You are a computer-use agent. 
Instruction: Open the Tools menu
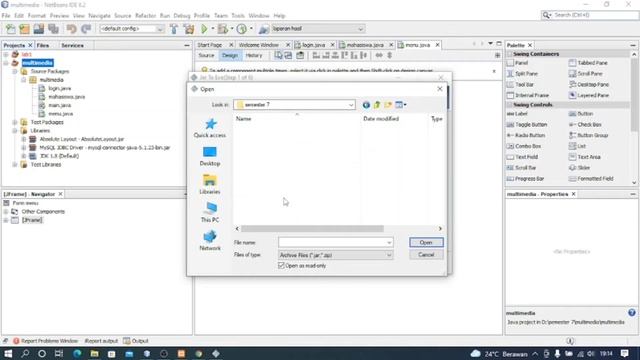coord(238,16)
